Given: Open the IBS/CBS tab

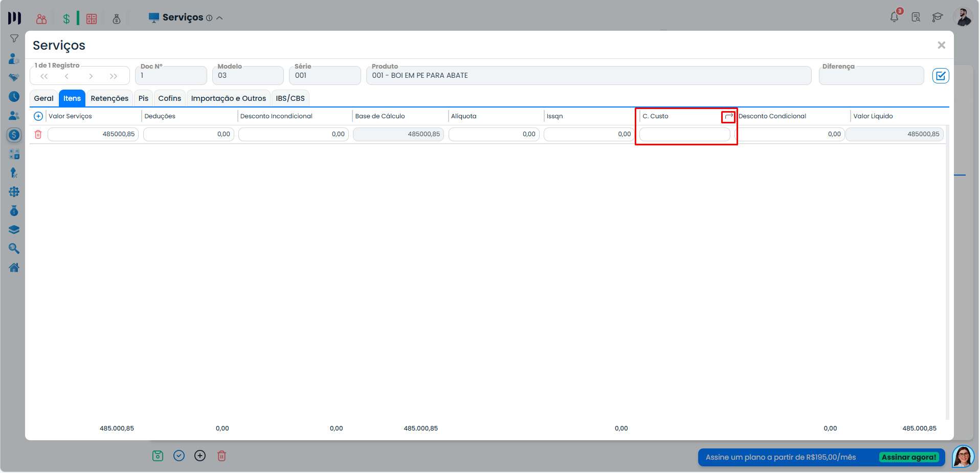Looking at the screenshot, I should pos(290,98).
